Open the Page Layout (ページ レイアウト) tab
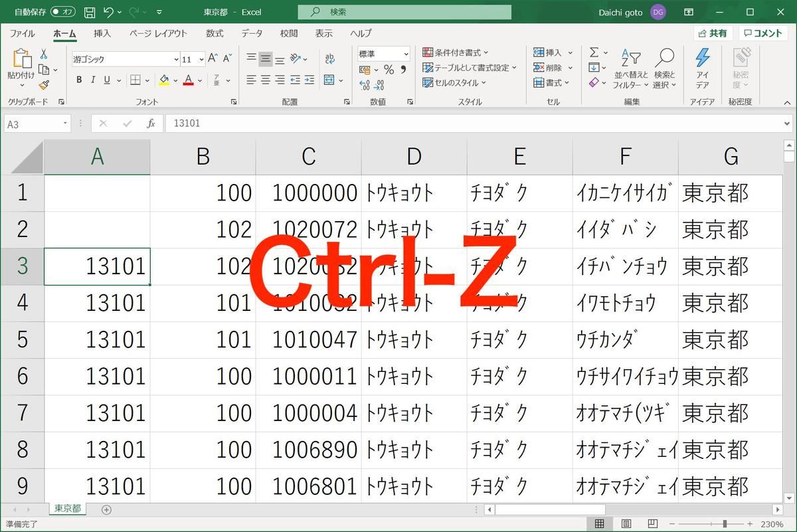 coord(158,33)
